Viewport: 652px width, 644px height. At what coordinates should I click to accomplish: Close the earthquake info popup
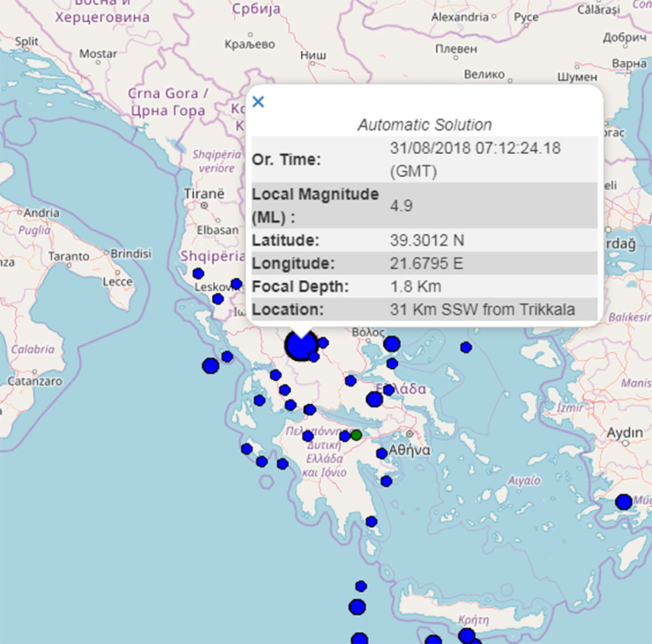pyautogui.click(x=258, y=102)
